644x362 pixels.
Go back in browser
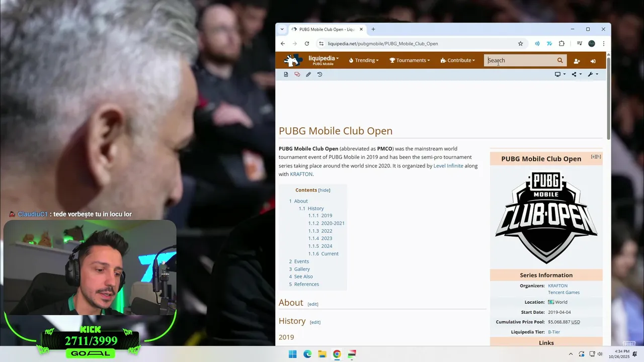[283, 44]
